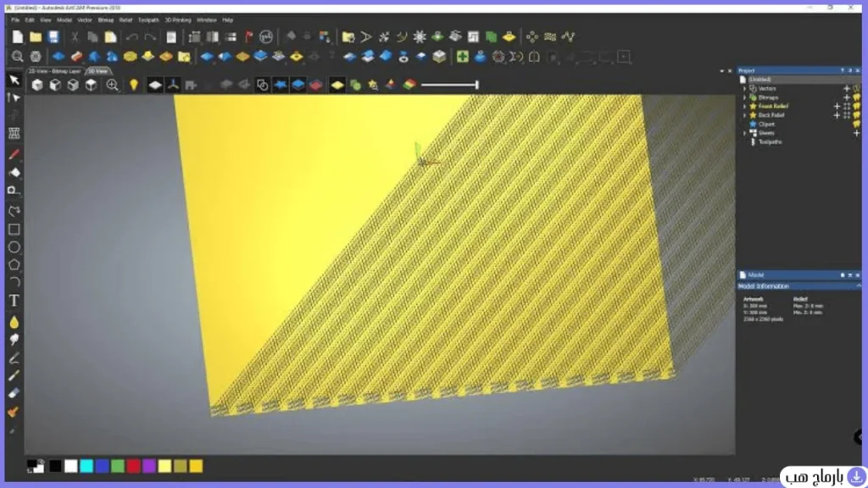Expand the Front Relief tree node
Image resolution: width=868 pixels, height=488 pixels.
tap(744, 106)
